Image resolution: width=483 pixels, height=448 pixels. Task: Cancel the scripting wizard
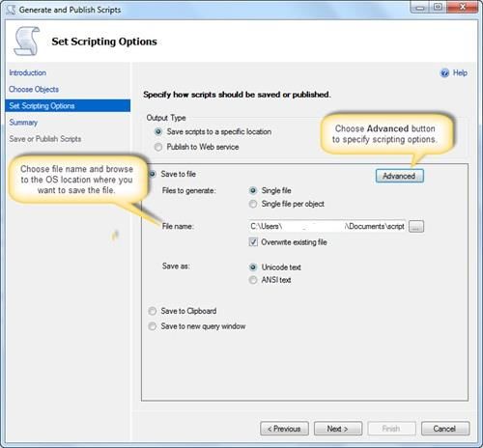[x=445, y=429]
